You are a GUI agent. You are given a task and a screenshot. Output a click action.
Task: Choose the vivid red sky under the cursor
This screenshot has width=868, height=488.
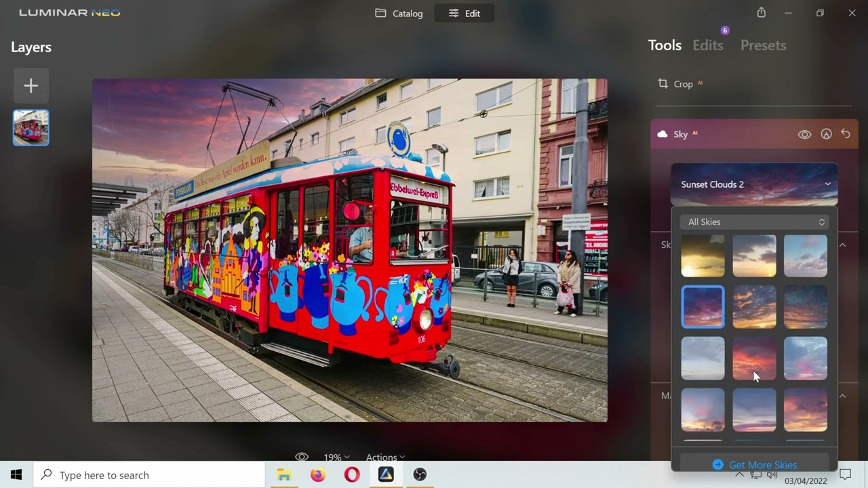pos(754,359)
